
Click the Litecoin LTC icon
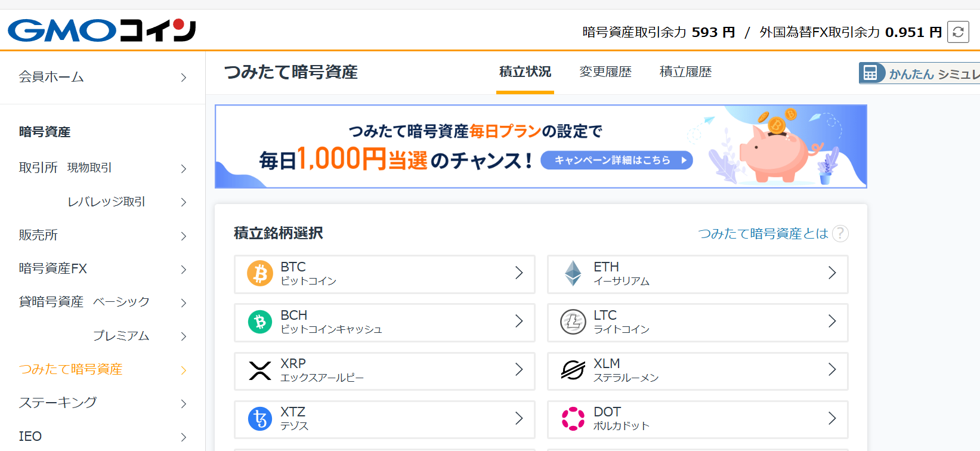click(573, 322)
